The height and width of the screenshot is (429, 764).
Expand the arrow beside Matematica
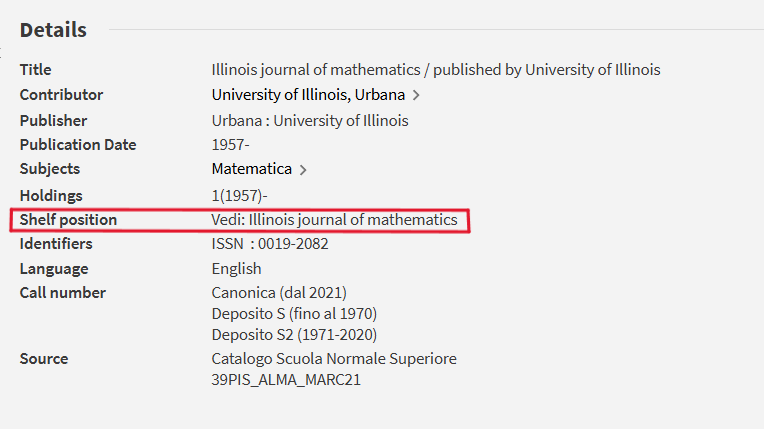point(303,170)
